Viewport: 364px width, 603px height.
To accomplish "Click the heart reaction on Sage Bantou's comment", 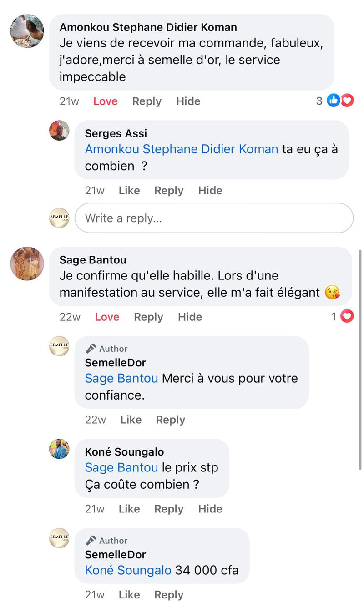I will [x=347, y=316].
